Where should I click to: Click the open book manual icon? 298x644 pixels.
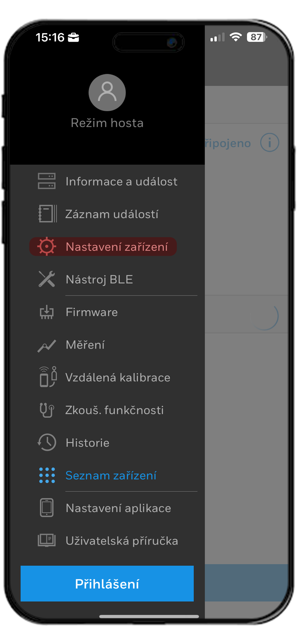(47, 540)
